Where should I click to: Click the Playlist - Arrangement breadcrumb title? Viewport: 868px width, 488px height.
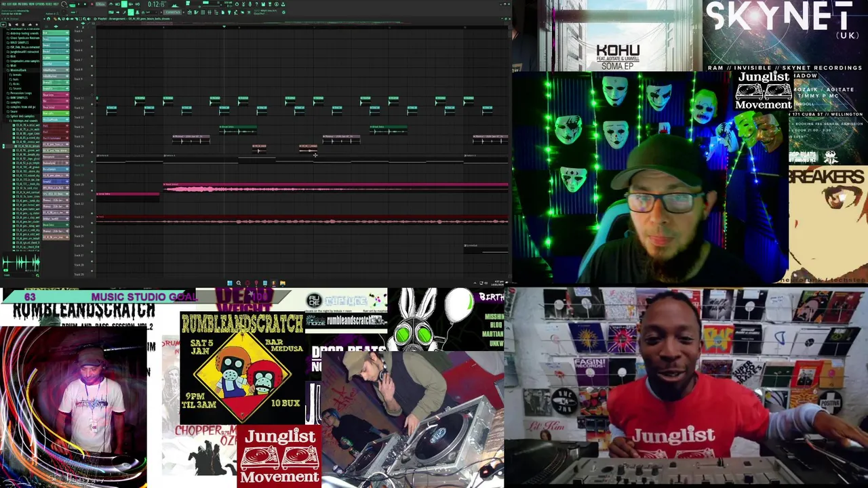tap(112, 19)
